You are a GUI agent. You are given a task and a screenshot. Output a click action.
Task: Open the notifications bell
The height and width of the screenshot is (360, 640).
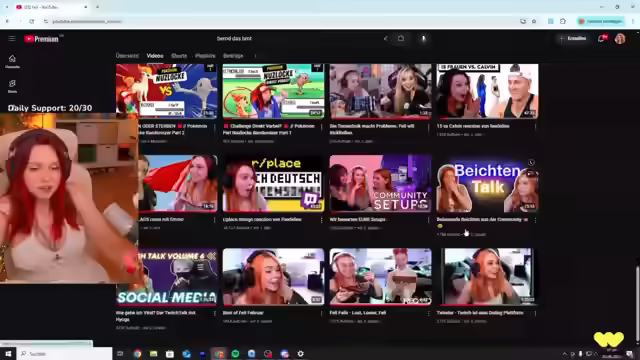[602, 38]
